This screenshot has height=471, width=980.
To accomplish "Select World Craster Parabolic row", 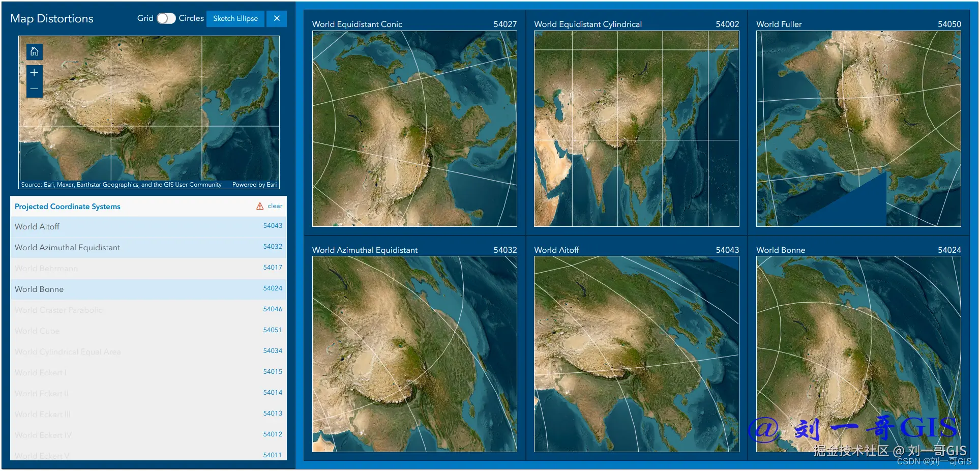I will click(149, 310).
